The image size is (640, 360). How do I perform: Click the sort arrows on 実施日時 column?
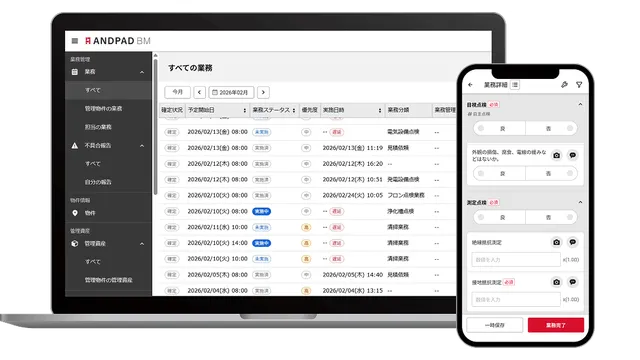(x=380, y=110)
